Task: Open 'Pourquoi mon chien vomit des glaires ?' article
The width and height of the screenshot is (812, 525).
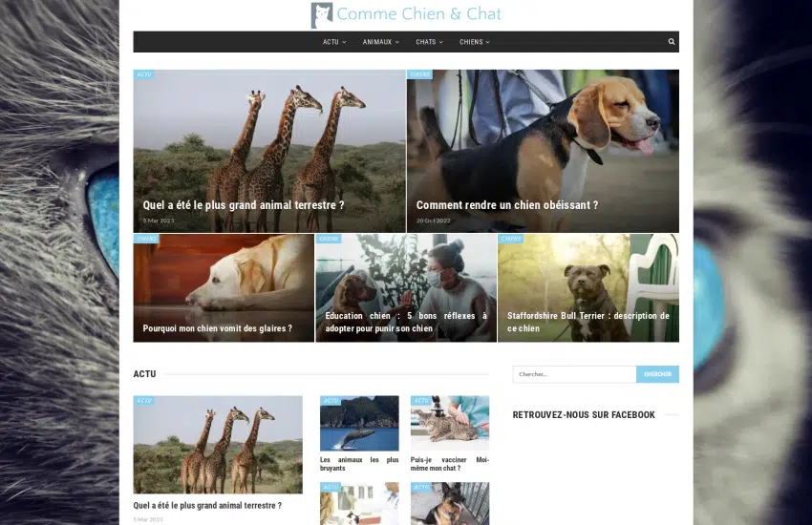Action: [x=218, y=328]
